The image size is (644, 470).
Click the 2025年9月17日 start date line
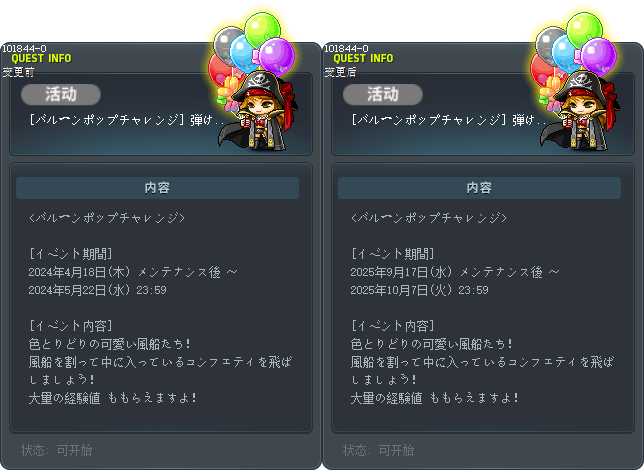(x=455, y=272)
